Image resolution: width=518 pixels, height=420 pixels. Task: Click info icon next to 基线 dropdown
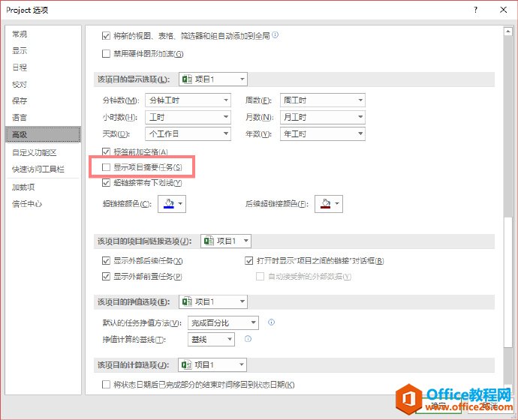coord(248,339)
